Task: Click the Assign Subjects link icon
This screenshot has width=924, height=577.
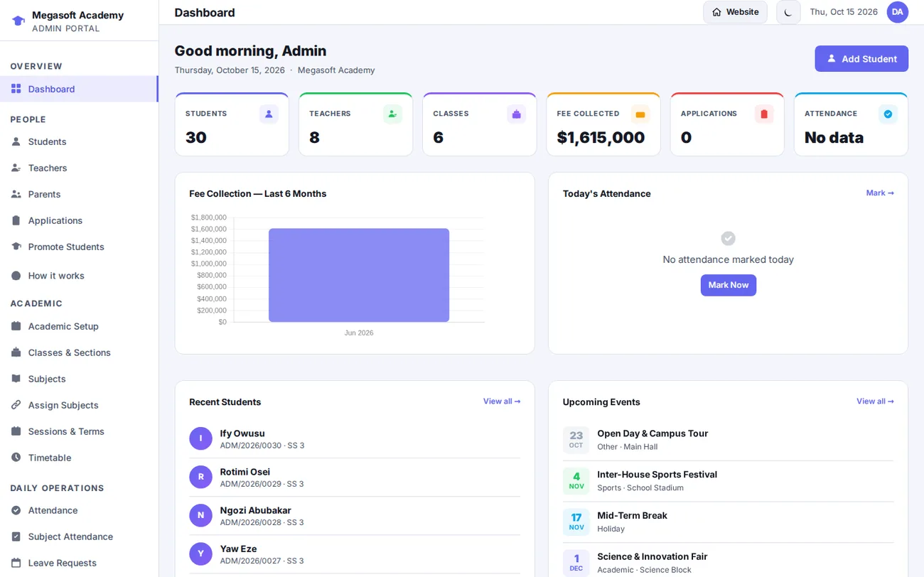Action: point(16,405)
